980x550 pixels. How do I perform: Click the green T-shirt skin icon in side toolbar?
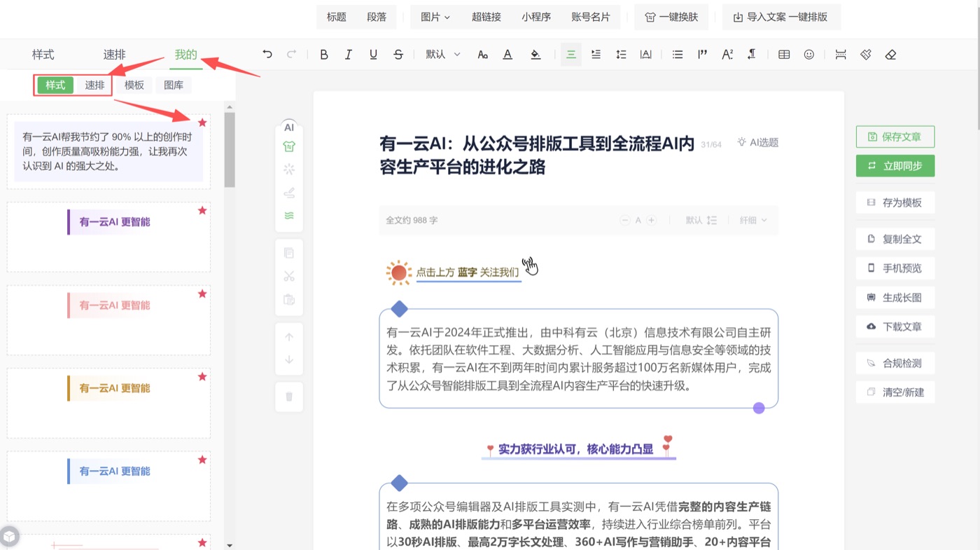tap(289, 147)
